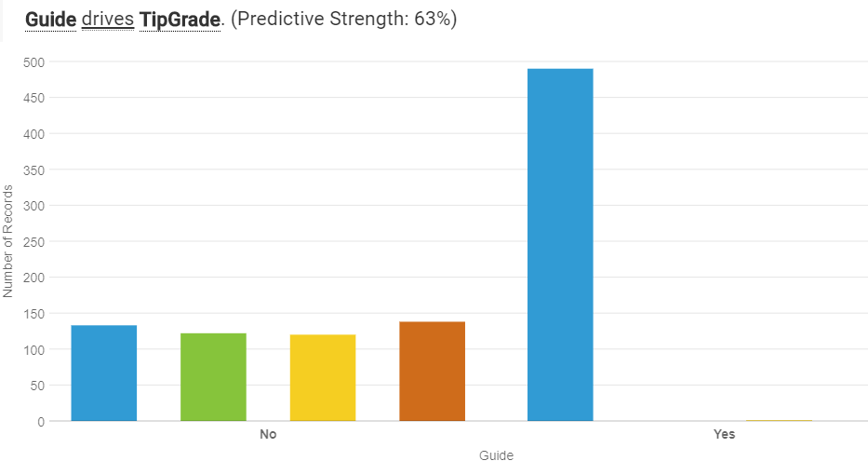The width and height of the screenshot is (868, 461).
Task: Click the underlined word drives in title
Action: (x=107, y=19)
